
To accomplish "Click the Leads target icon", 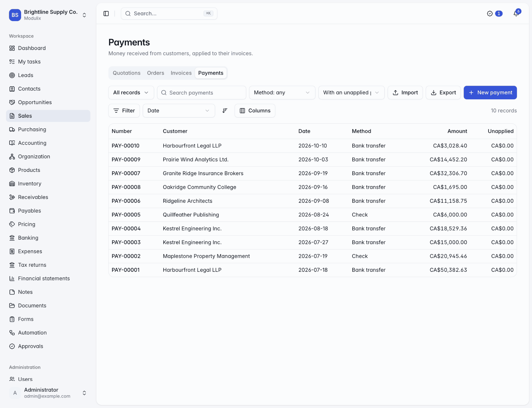I will [12, 75].
